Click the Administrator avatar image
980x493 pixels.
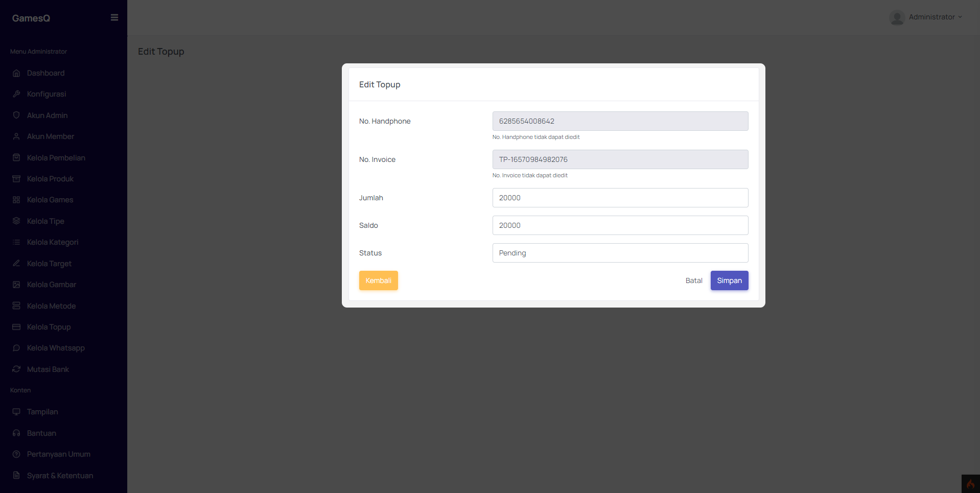click(897, 18)
